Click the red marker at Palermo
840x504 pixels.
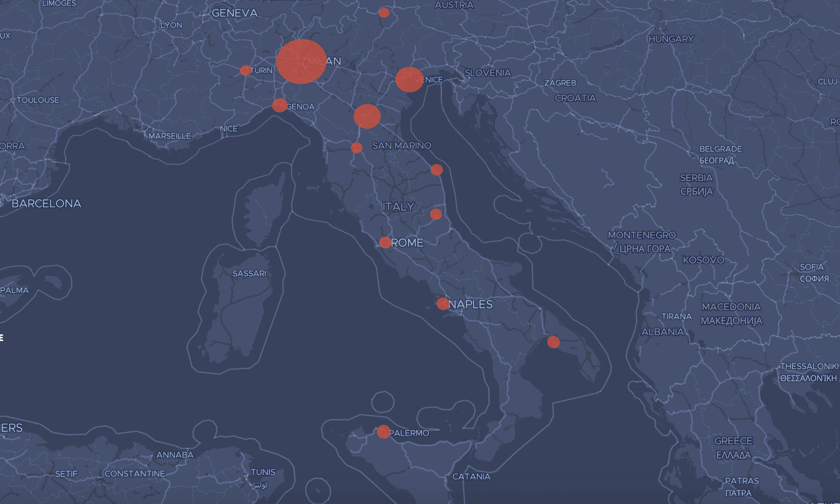click(x=383, y=432)
